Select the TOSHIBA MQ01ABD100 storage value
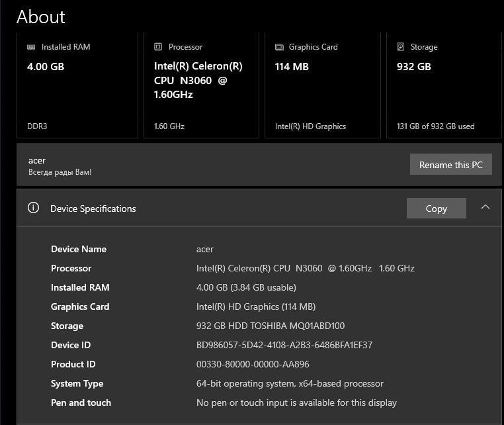This screenshot has height=425, width=504. (x=271, y=326)
